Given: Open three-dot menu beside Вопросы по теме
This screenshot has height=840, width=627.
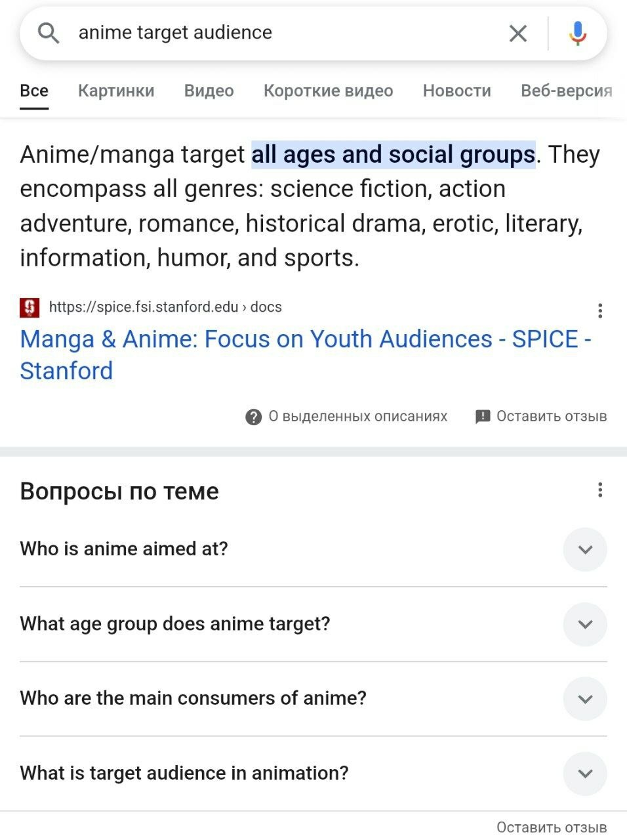Looking at the screenshot, I should pyautogui.click(x=600, y=490).
